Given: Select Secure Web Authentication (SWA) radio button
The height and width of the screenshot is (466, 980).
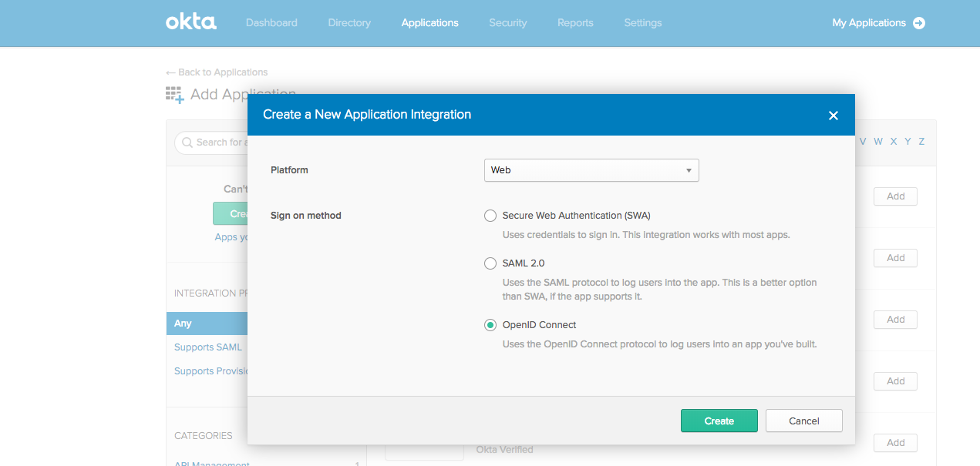Looking at the screenshot, I should click(490, 216).
